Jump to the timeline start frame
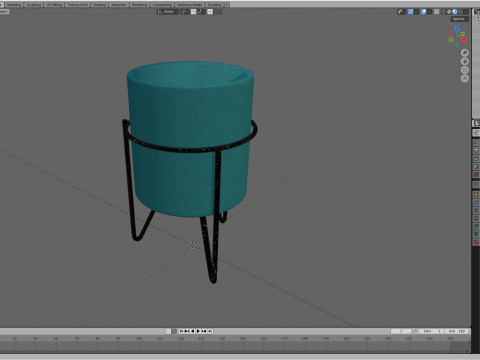Viewport: 480px width, 360px height. click(x=181, y=331)
